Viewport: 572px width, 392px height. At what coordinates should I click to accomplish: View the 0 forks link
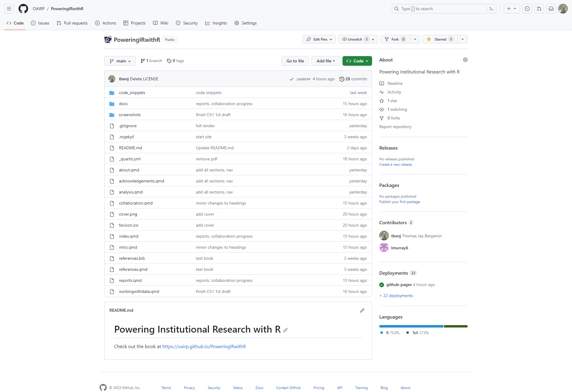coord(390,118)
